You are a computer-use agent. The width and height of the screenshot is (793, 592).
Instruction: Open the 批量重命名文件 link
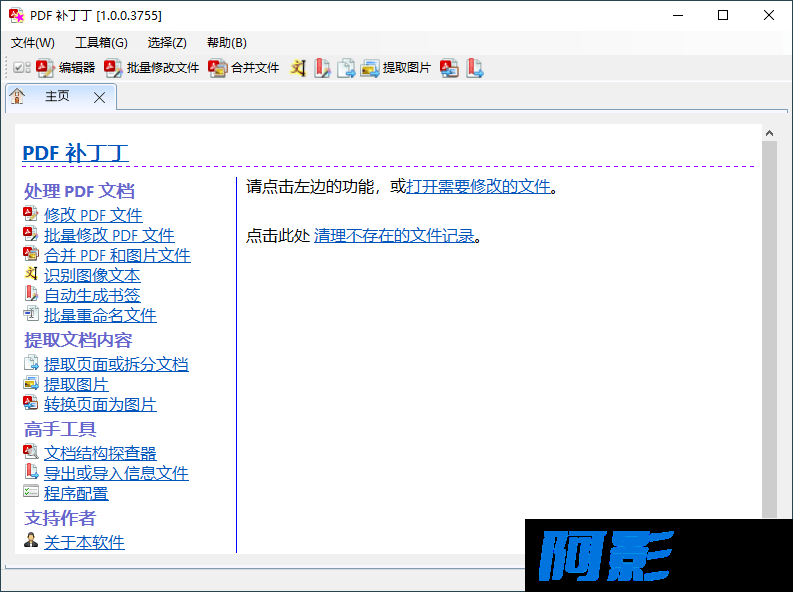[100, 315]
